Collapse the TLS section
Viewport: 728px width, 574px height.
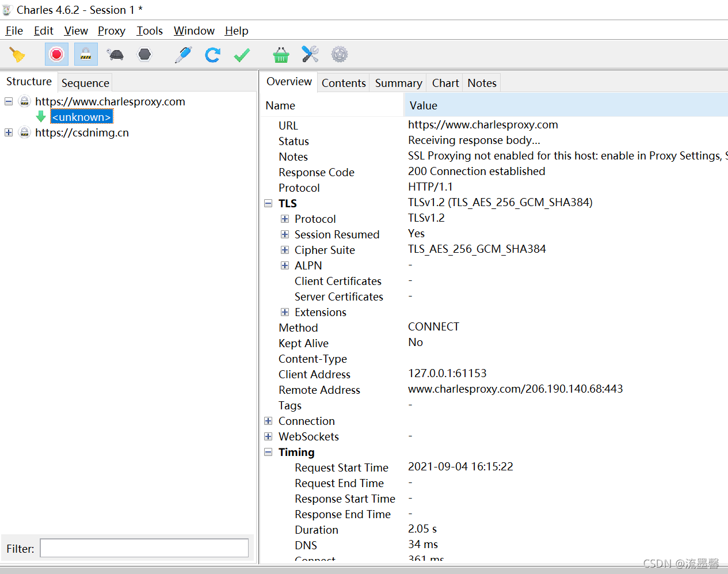coord(268,203)
